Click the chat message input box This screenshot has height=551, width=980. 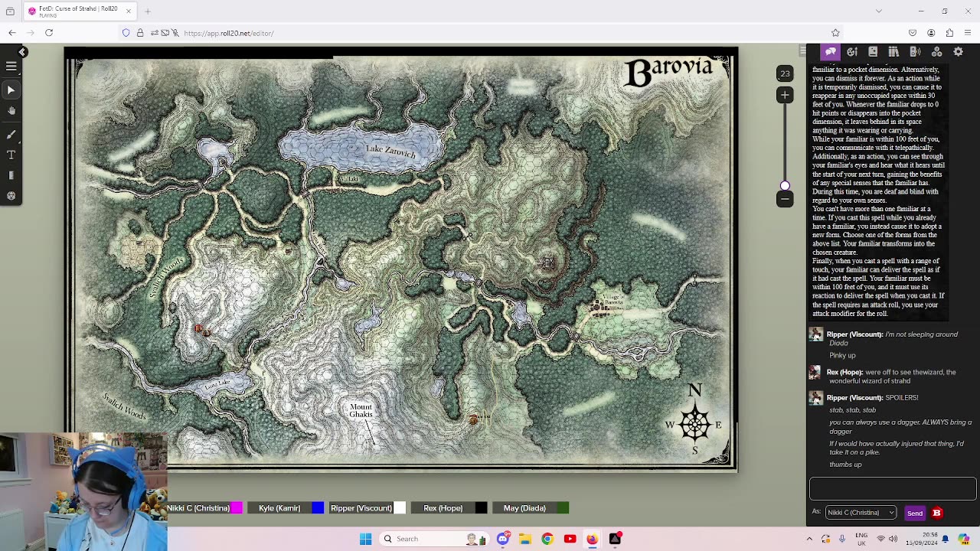(893, 488)
